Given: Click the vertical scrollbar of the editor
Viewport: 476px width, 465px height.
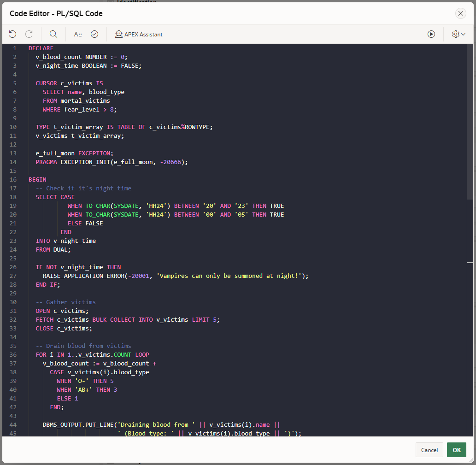Looking at the screenshot, I should click(x=470, y=121).
